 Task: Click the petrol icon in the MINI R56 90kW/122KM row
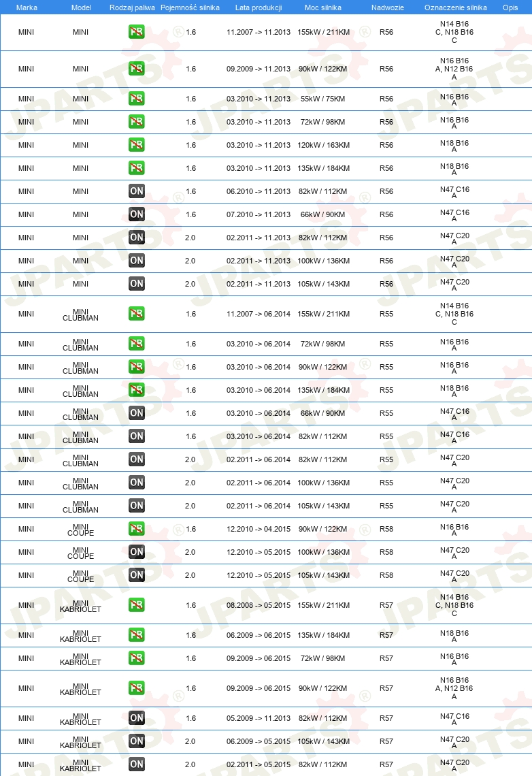137,69
